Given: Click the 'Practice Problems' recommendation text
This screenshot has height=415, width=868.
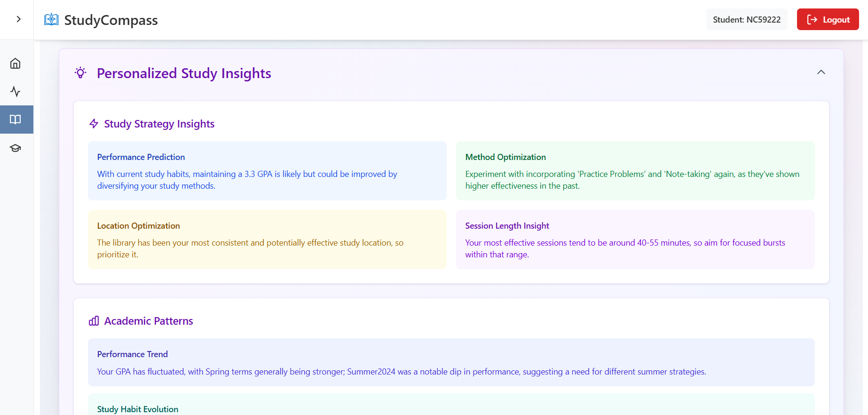Looking at the screenshot, I should click(x=632, y=180).
